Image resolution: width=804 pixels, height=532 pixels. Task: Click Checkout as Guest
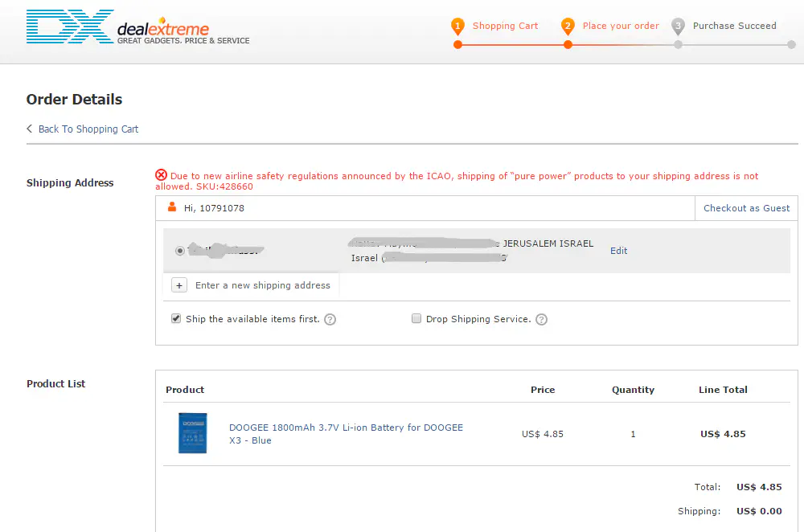click(746, 208)
